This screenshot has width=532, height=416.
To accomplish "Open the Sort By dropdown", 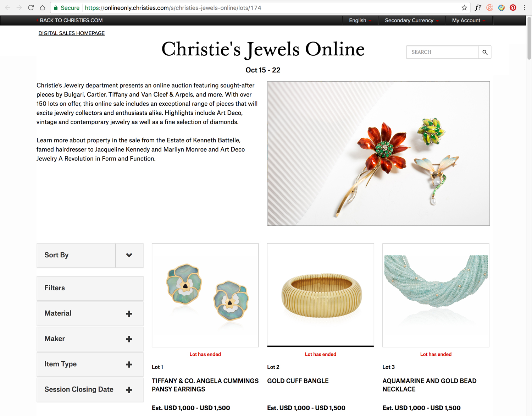I will point(90,256).
